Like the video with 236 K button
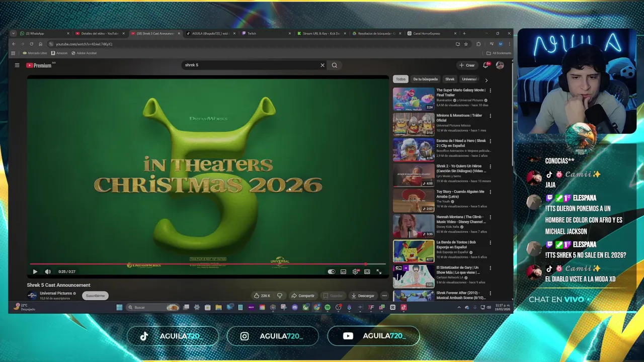 (x=262, y=296)
